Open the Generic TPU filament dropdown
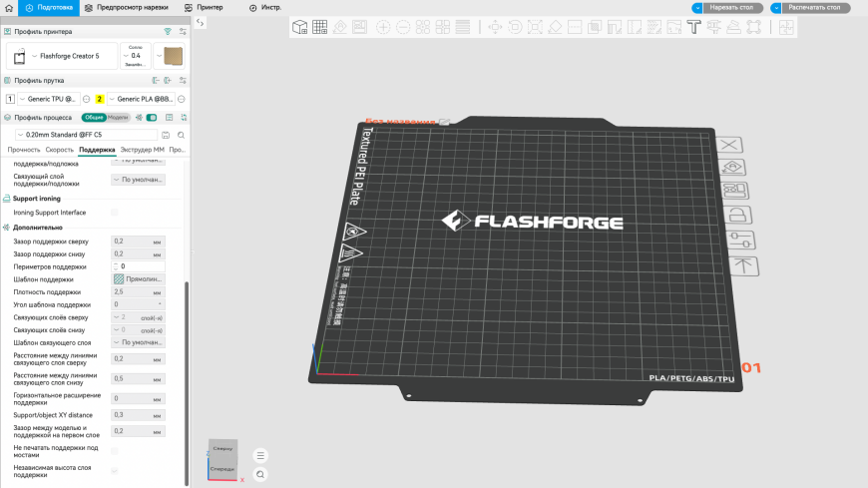Viewport: 868px width, 488px height. tap(49, 99)
